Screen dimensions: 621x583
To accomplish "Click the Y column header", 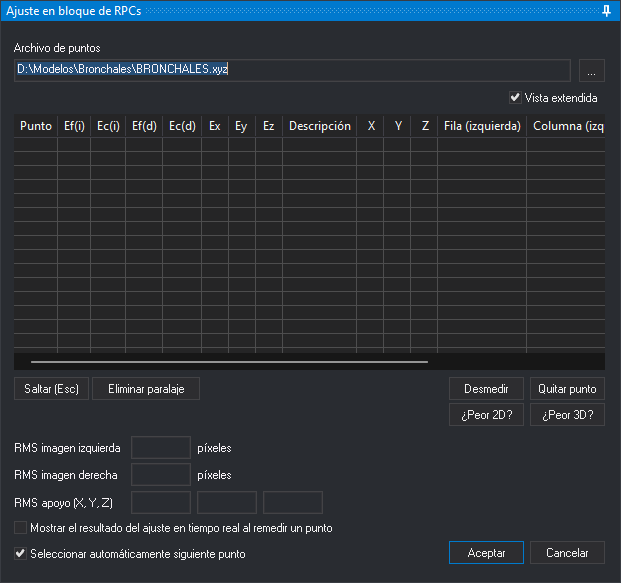I will 397,126.
